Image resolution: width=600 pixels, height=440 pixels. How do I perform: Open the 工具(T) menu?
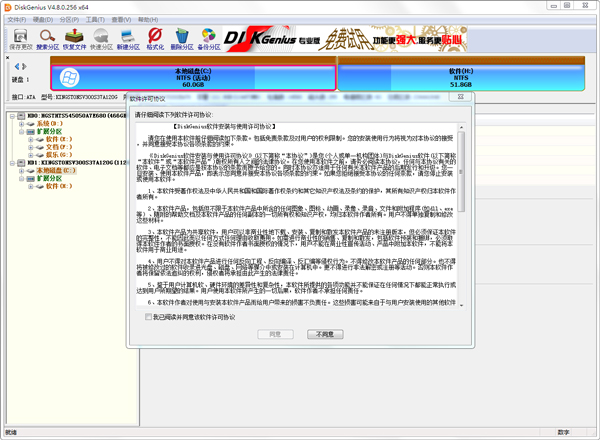(x=95, y=19)
